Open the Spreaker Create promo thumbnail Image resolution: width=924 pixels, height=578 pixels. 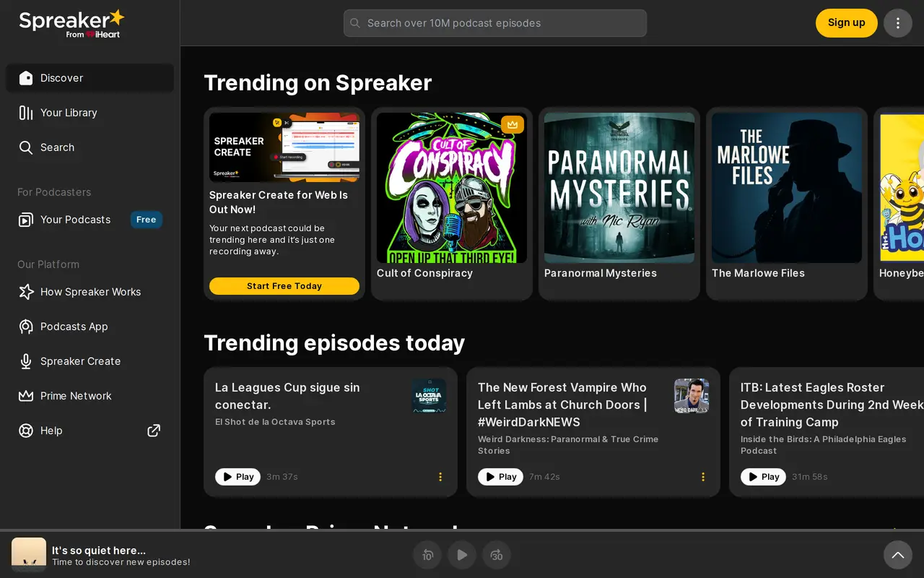pyautogui.click(x=284, y=147)
